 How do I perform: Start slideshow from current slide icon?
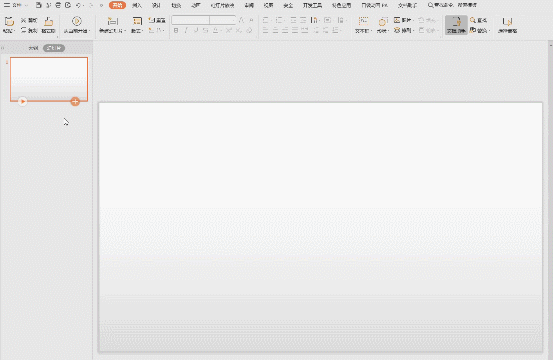point(77,21)
